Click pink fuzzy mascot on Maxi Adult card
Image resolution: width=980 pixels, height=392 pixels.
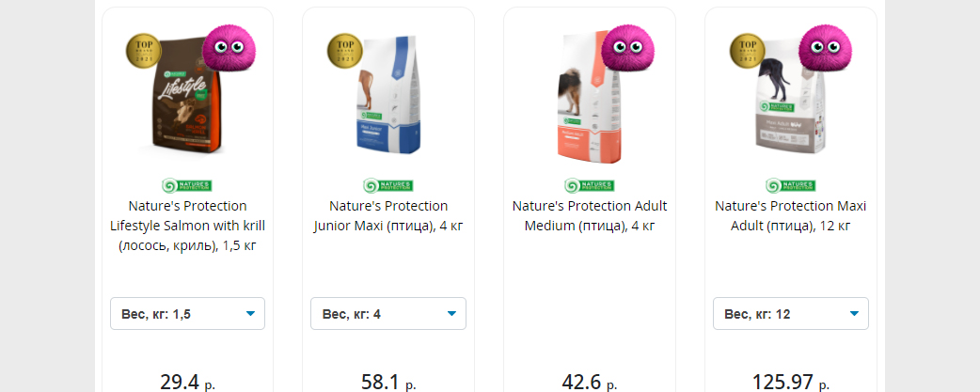[830, 50]
